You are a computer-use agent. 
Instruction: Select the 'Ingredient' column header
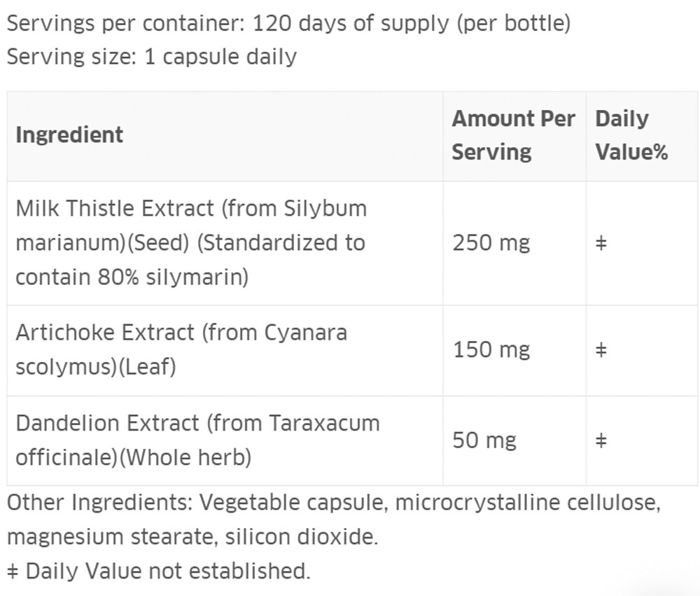(x=69, y=134)
